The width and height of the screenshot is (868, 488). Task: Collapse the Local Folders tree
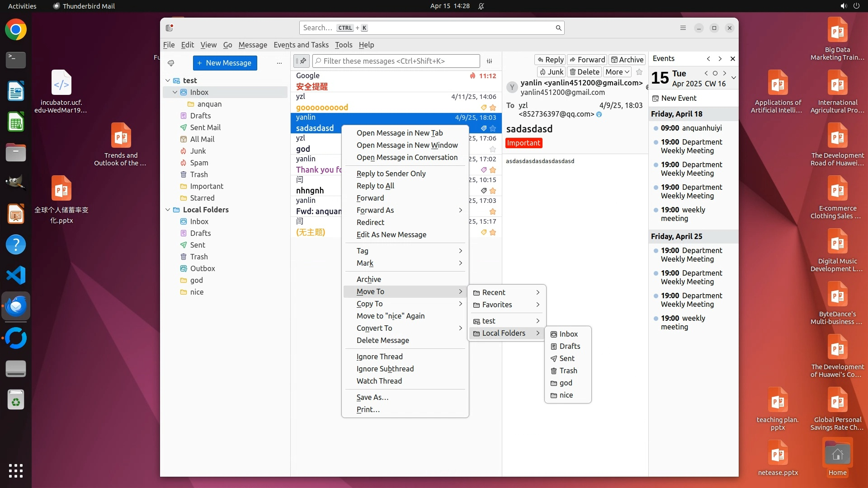pyautogui.click(x=168, y=210)
